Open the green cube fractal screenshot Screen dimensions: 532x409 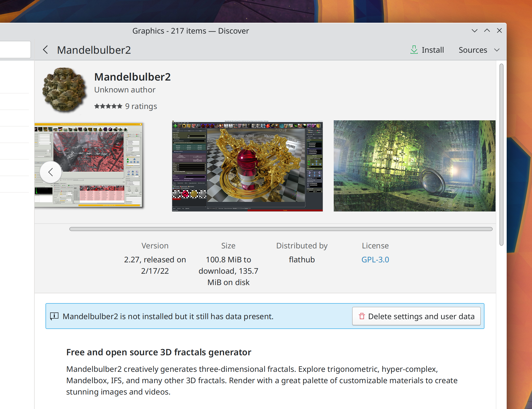414,166
